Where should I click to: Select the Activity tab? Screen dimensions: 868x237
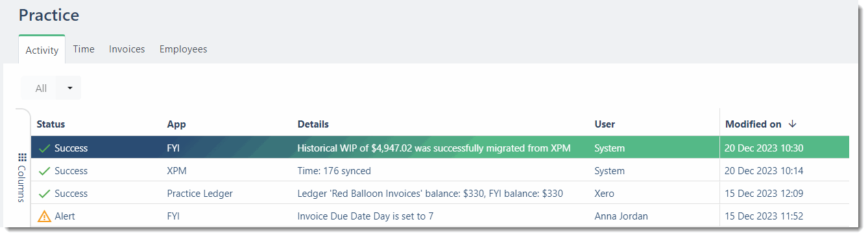coord(42,50)
